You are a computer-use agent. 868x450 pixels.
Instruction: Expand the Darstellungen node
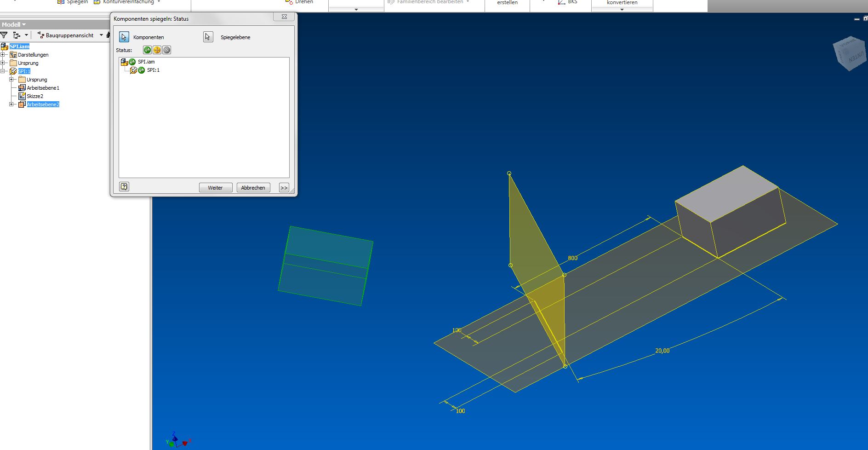coord(3,55)
